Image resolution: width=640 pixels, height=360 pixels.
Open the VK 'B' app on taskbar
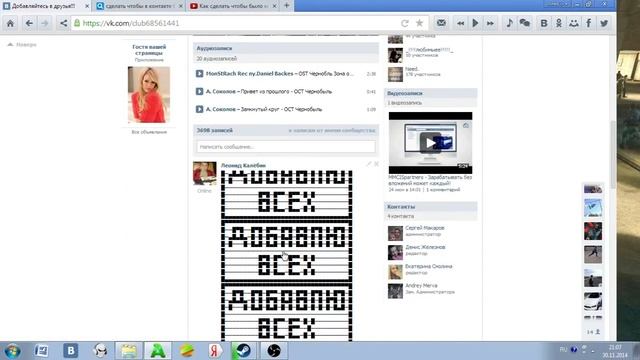(71, 351)
